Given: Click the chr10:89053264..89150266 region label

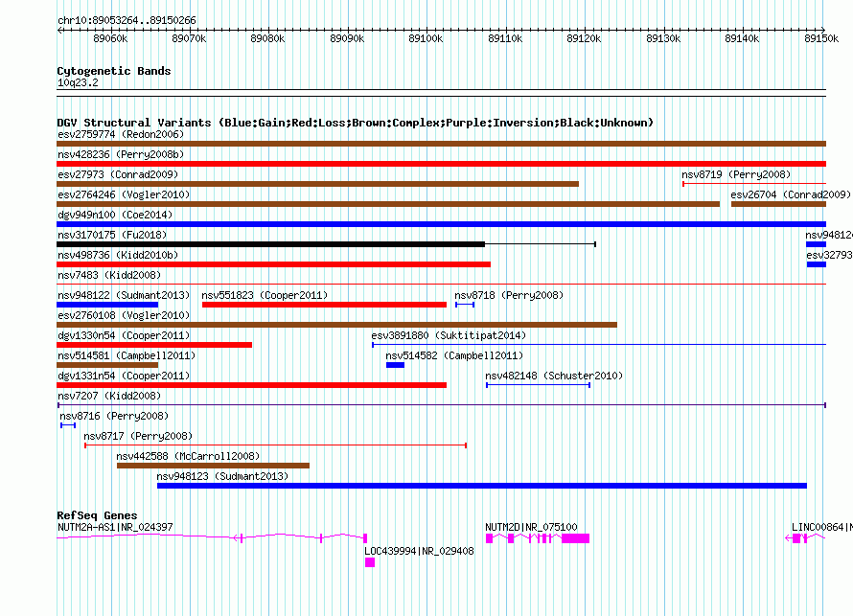Looking at the screenshot, I should [127, 20].
